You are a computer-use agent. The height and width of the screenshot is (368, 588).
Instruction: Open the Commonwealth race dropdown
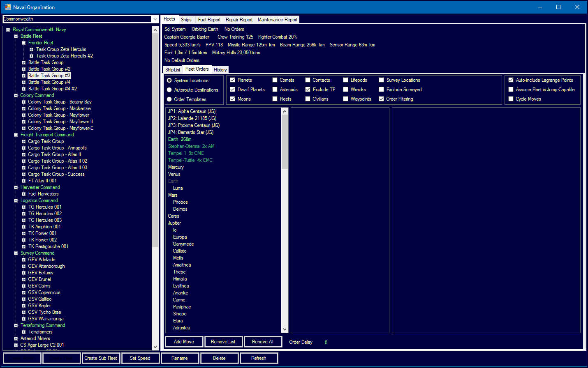(x=155, y=19)
